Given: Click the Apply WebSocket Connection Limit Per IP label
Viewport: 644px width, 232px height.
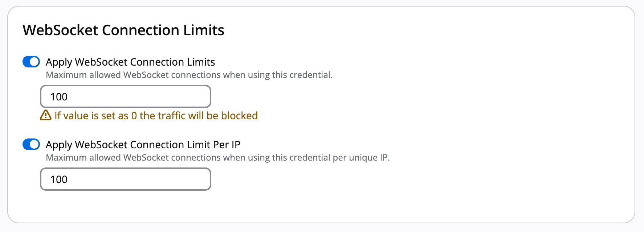Looking at the screenshot, I should click(143, 144).
